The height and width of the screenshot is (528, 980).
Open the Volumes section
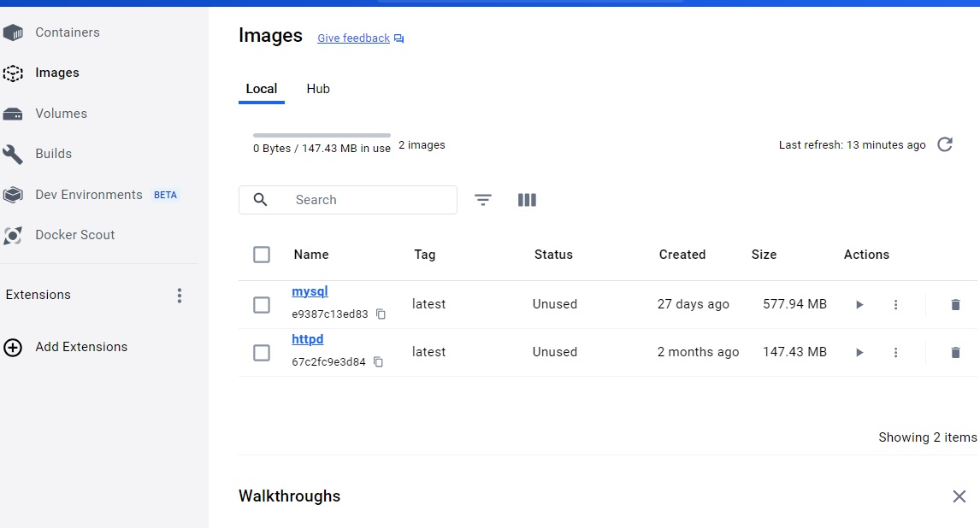62,114
